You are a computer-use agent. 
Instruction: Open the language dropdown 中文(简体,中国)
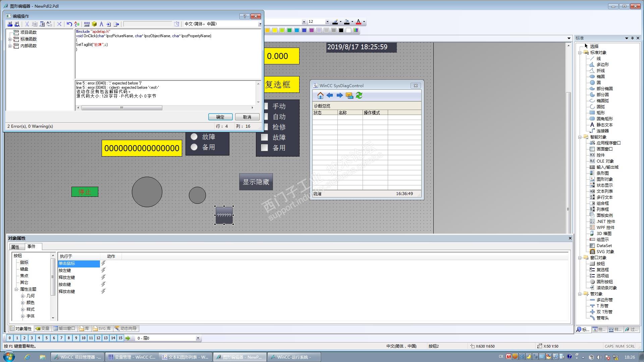coord(260,24)
